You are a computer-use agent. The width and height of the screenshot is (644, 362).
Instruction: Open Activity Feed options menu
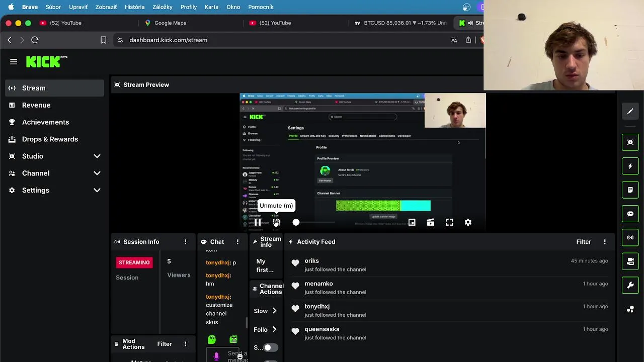605,242
